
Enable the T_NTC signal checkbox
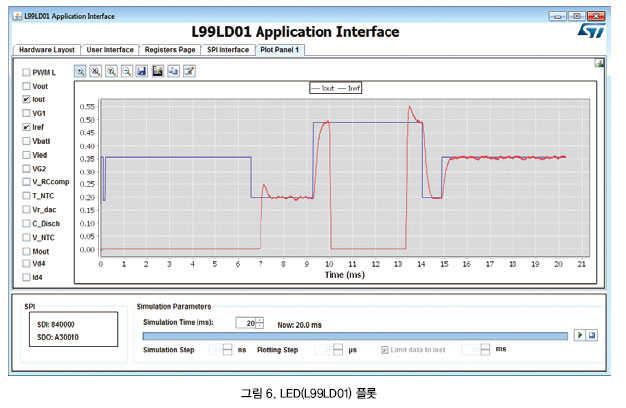(x=26, y=196)
